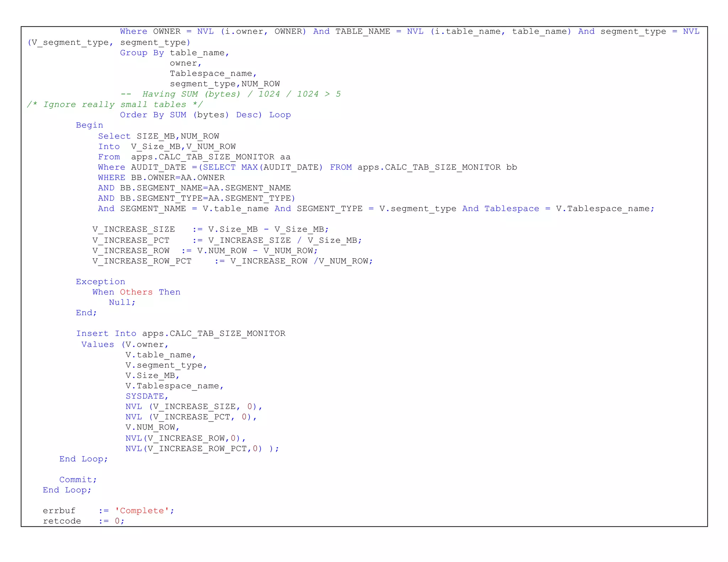Click 'AND BB.SEGMENT_NAME=AA.SEGMENT_NAME' line
Image resolution: width=728 pixels, height=562 pixels.
(x=194, y=188)
